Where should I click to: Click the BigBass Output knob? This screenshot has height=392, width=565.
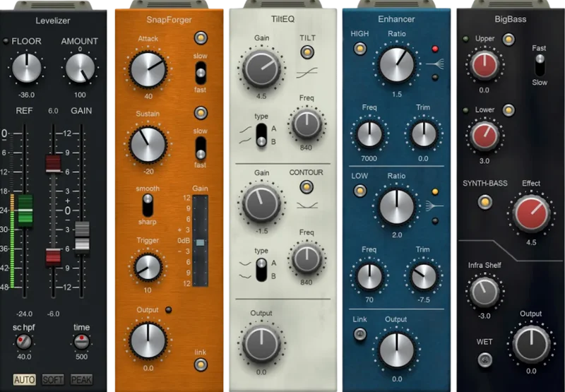[x=531, y=344]
